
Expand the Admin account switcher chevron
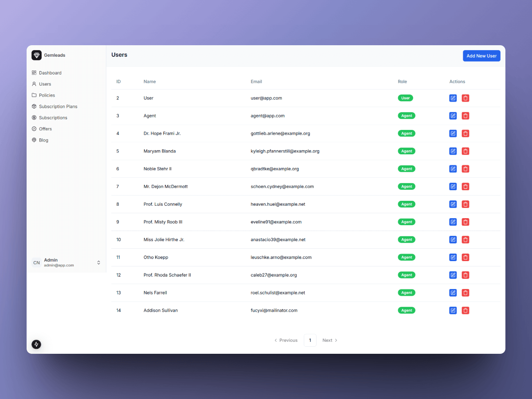point(98,263)
